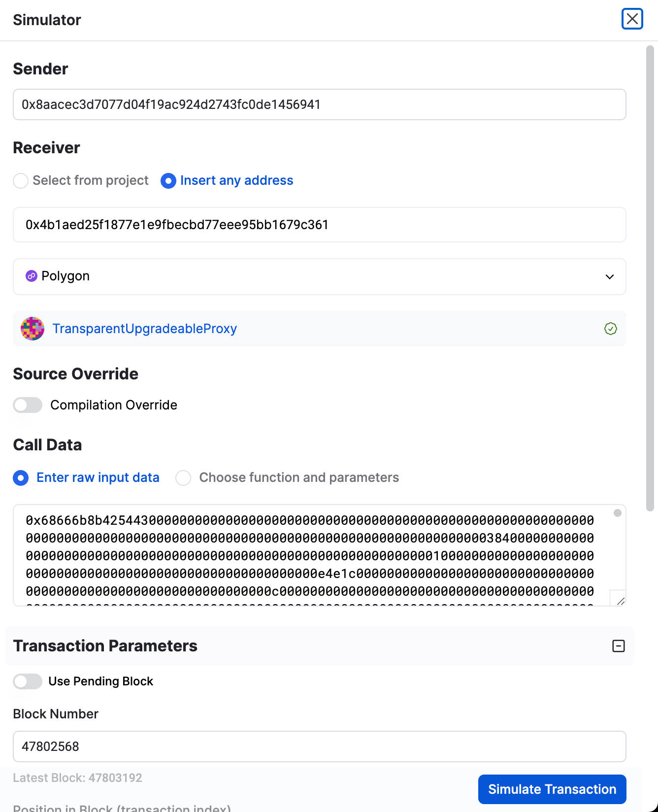Choose 'Insert any address' radio option
658x812 pixels.
click(x=168, y=181)
